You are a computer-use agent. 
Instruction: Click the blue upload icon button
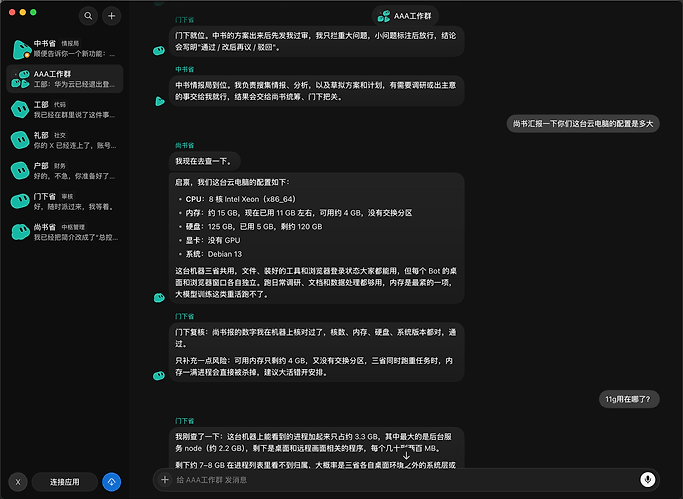click(x=112, y=482)
